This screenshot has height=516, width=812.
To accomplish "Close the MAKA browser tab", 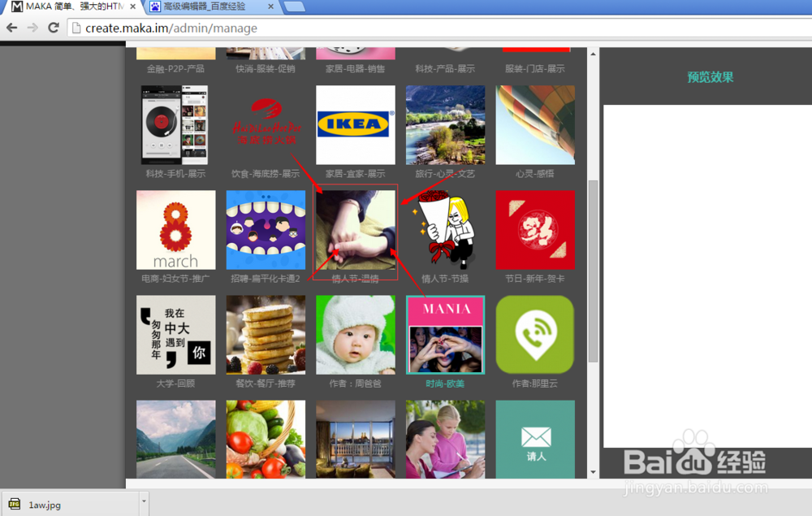I will [x=133, y=7].
